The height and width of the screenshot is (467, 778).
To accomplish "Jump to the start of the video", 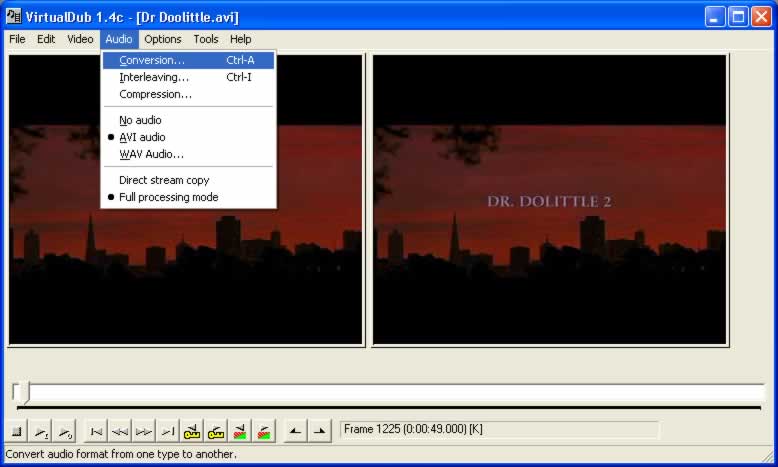I will pyautogui.click(x=96, y=431).
